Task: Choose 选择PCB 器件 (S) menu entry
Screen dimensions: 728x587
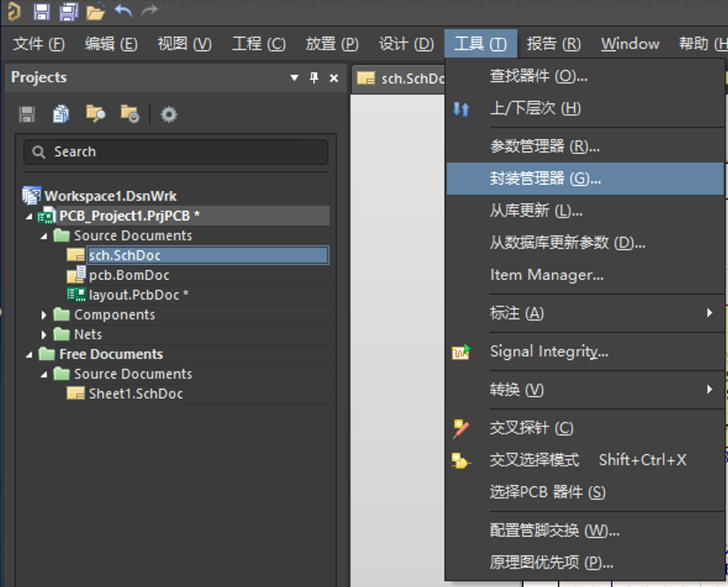Action: click(585, 492)
